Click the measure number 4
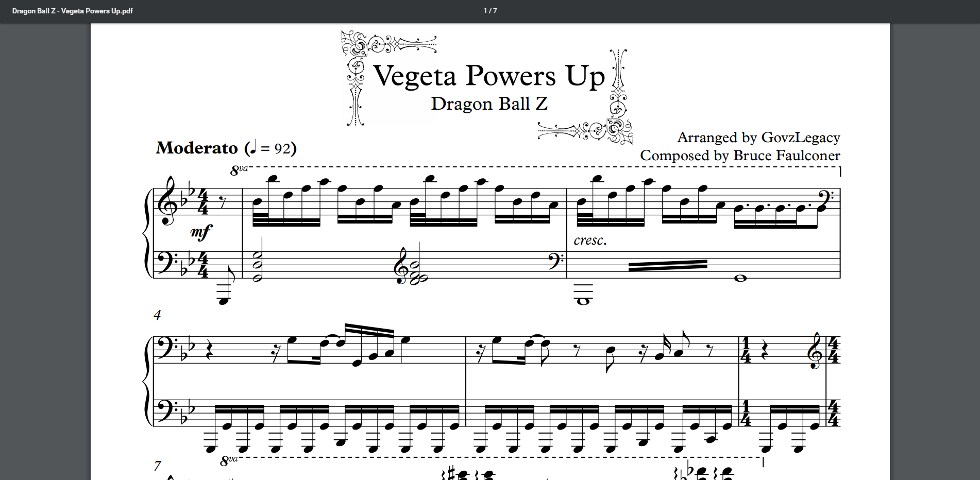Screen dimensions: 980x480 158,315
